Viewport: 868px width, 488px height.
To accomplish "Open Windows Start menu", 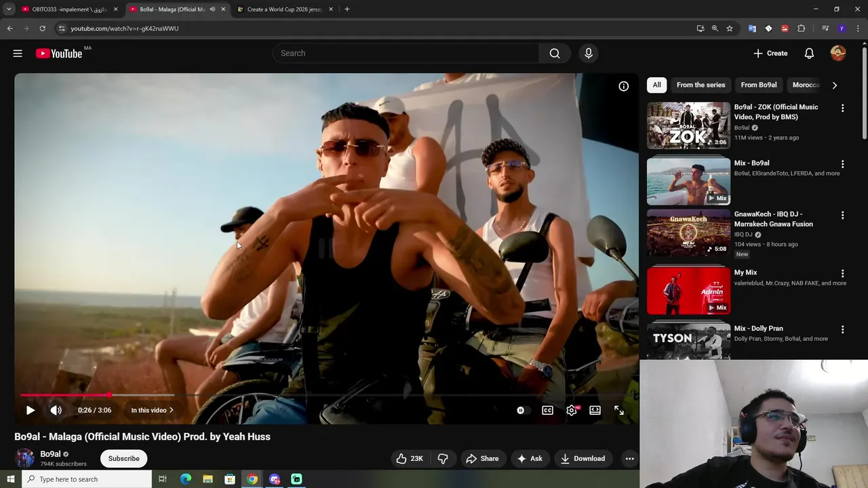I will pyautogui.click(x=10, y=479).
